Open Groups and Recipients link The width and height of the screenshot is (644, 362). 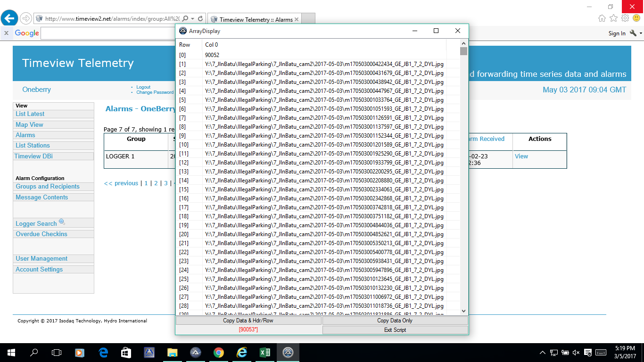point(48,186)
